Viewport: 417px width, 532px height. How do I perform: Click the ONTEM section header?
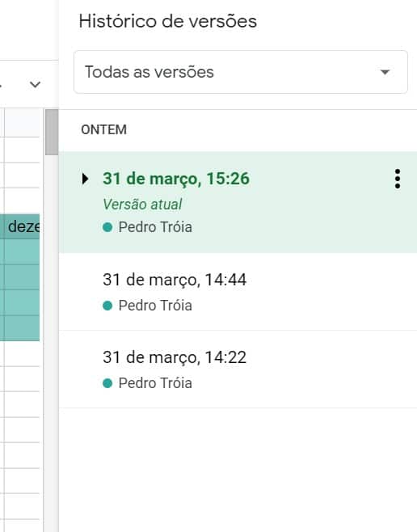pyautogui.click(x=103, y=129)
